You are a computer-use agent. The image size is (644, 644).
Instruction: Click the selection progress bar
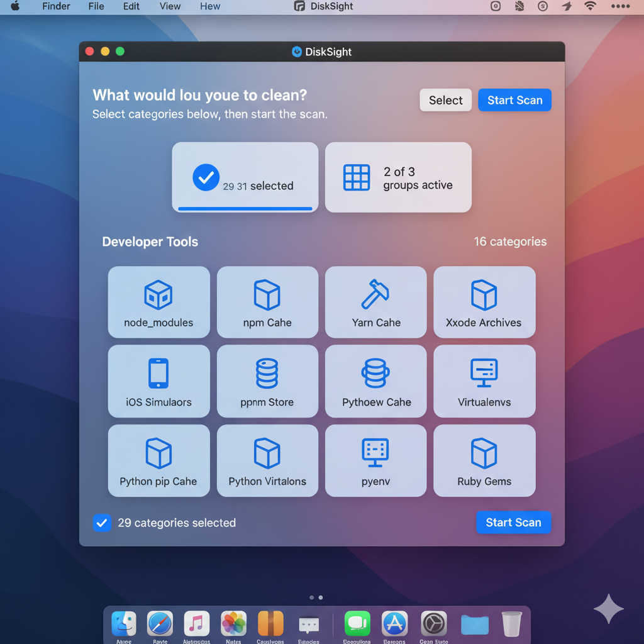click(x=245, y=208)
